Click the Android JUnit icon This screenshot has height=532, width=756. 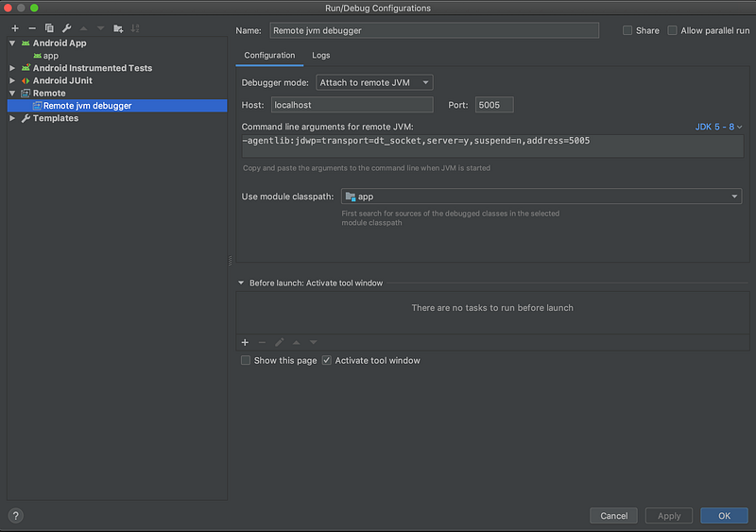point(26,80)
